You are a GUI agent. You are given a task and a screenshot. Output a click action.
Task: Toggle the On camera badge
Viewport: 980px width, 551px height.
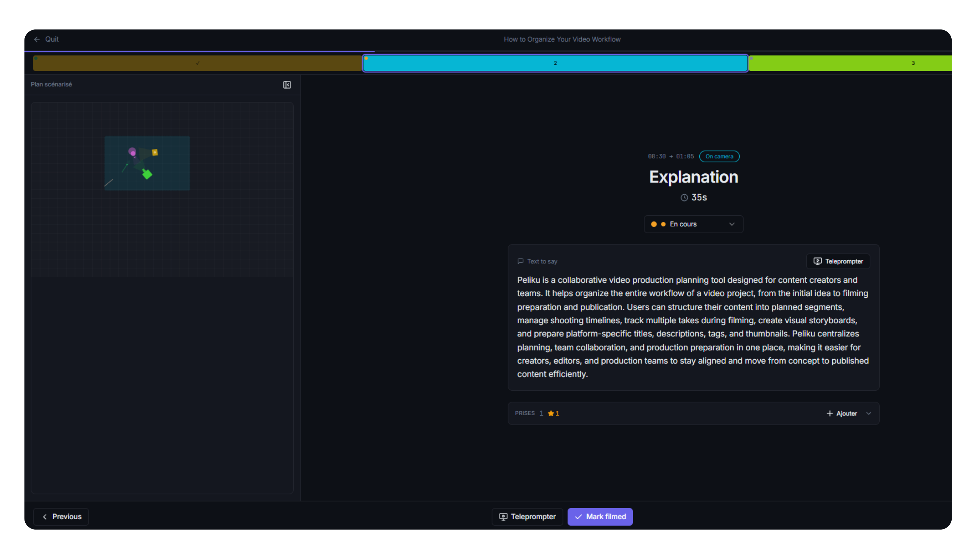click(719, 156)
